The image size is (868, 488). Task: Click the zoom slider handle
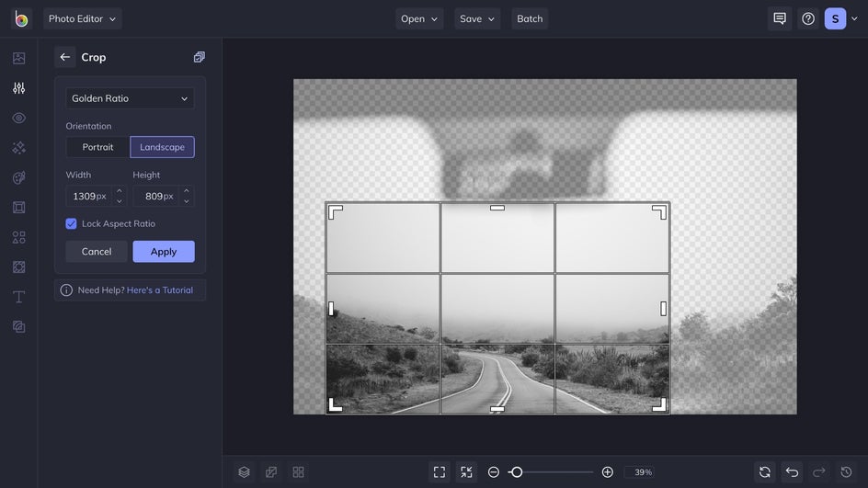pyautogui.click(x=517, y=472)
